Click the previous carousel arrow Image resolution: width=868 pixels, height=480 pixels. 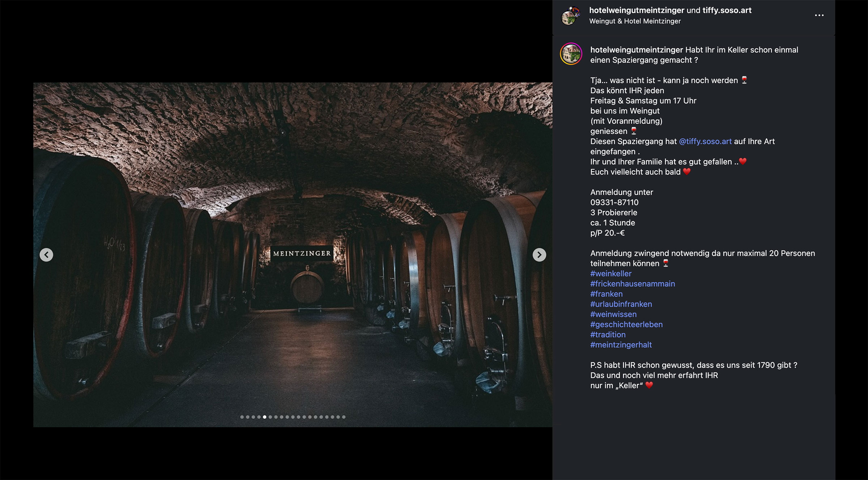(x=46, y=254)
